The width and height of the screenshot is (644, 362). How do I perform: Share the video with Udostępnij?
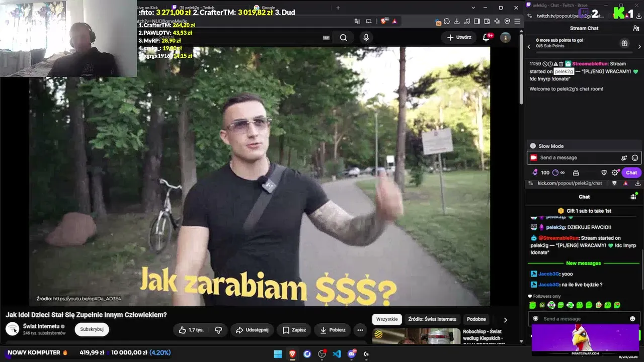(253, 330)
